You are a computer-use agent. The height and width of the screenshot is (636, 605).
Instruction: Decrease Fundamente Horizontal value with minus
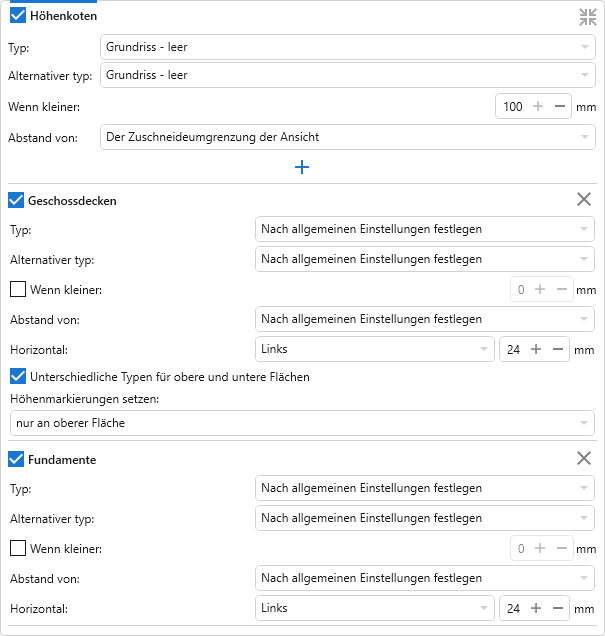point(558,608)
